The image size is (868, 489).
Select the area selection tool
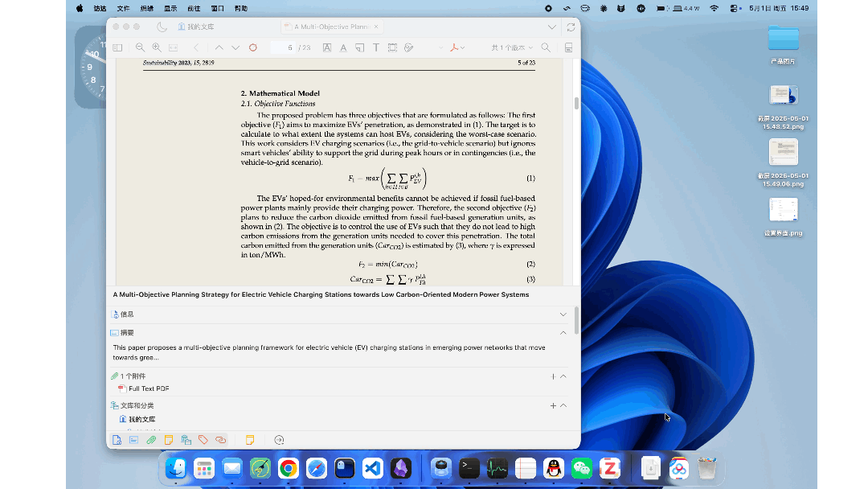392,47
